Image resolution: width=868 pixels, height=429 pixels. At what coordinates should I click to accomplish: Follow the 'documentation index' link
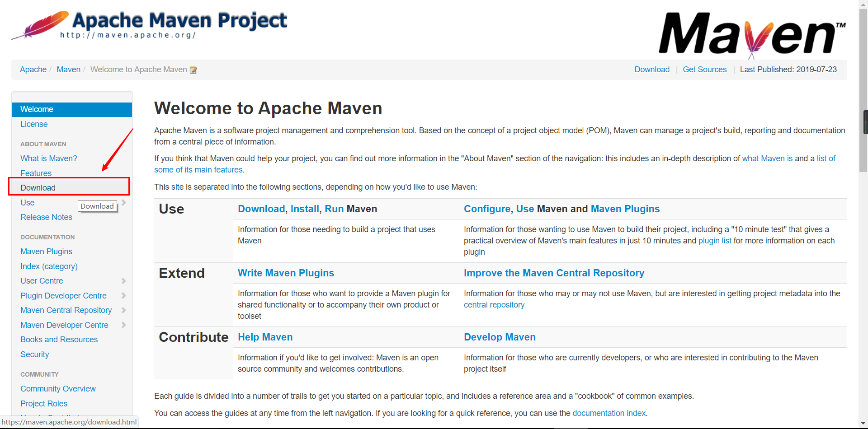click(609, 413)
